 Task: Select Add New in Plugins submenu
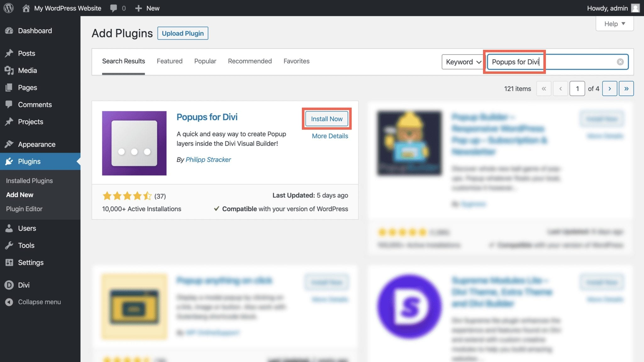(x=19, y=195)
